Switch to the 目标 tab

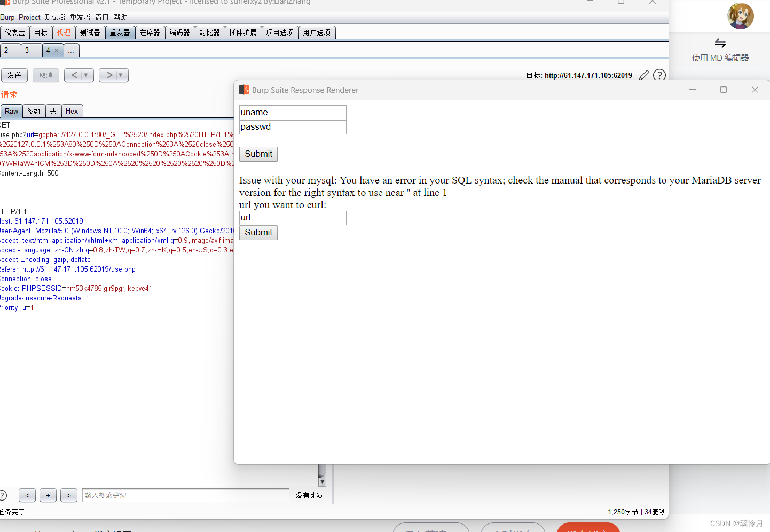pos(41,33)
